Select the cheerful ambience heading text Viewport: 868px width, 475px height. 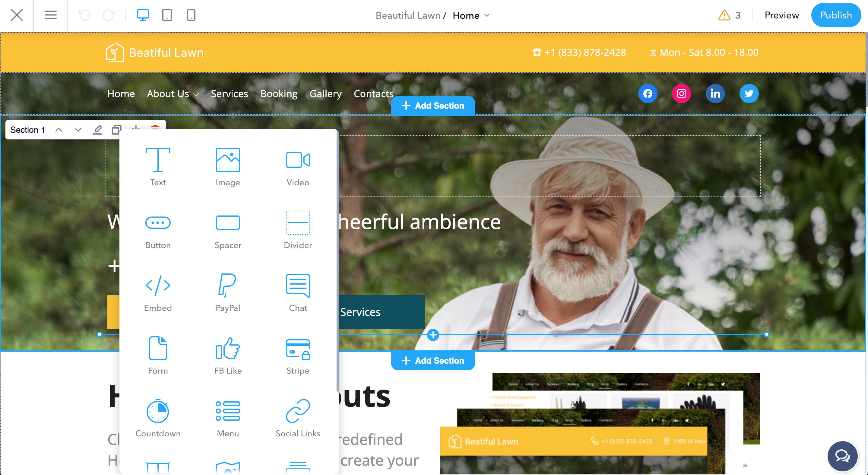coord(420,222)
